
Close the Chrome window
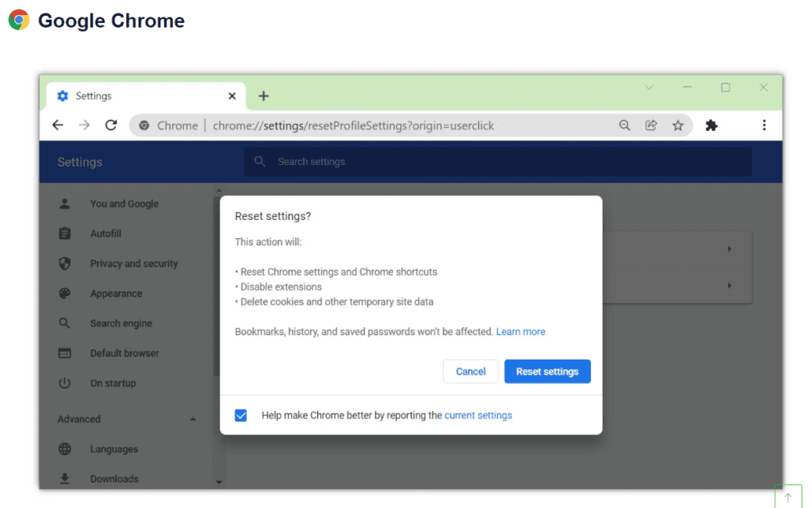click(x=764, y=87)
